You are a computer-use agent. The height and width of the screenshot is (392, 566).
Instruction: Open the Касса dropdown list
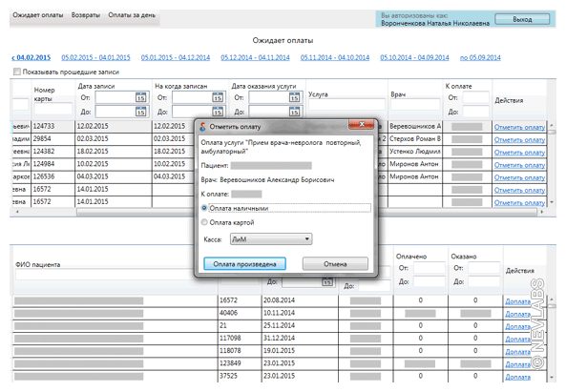[x=271, y=238]
